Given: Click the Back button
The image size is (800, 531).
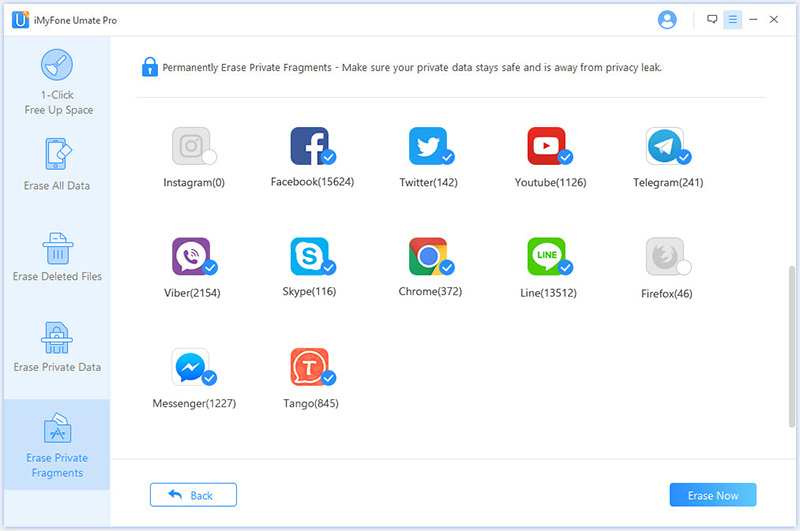Looking at the screenshot, I should point(193,495).
